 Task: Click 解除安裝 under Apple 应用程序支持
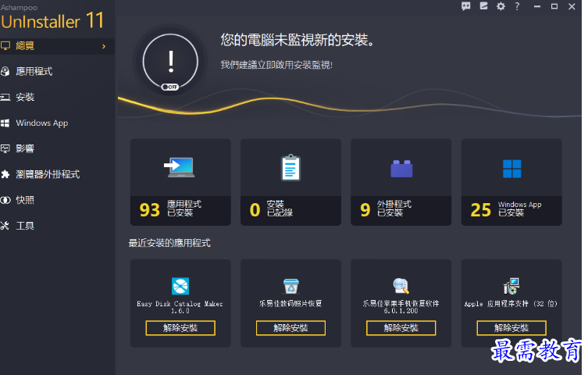[x=511, y=328]
